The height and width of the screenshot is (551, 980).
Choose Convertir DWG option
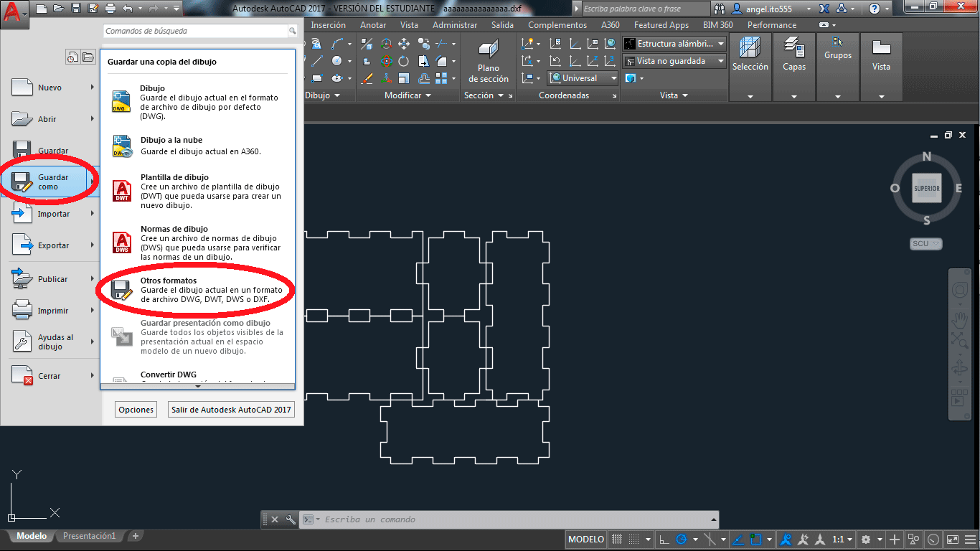coord(197,377)
